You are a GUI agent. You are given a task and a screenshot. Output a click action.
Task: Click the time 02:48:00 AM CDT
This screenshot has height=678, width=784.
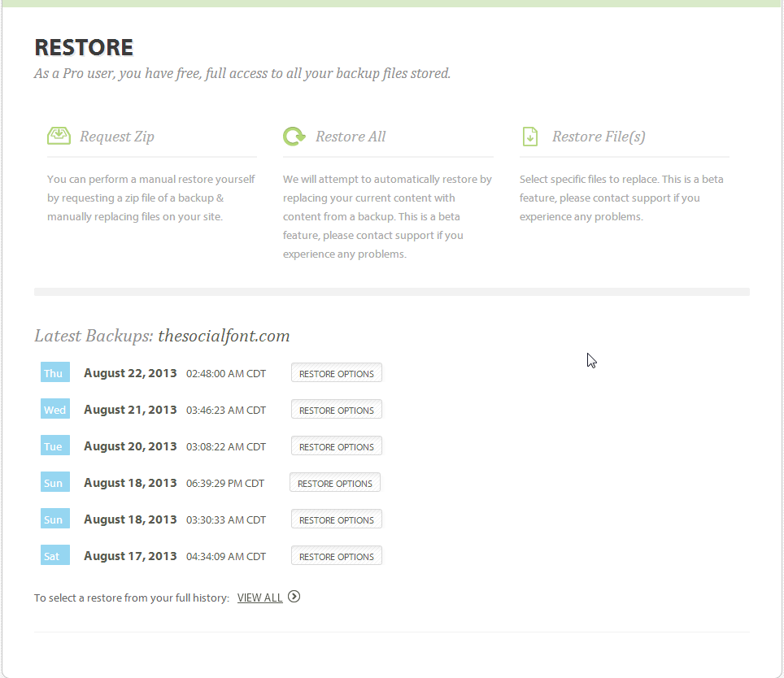click(x=226, y=374)
